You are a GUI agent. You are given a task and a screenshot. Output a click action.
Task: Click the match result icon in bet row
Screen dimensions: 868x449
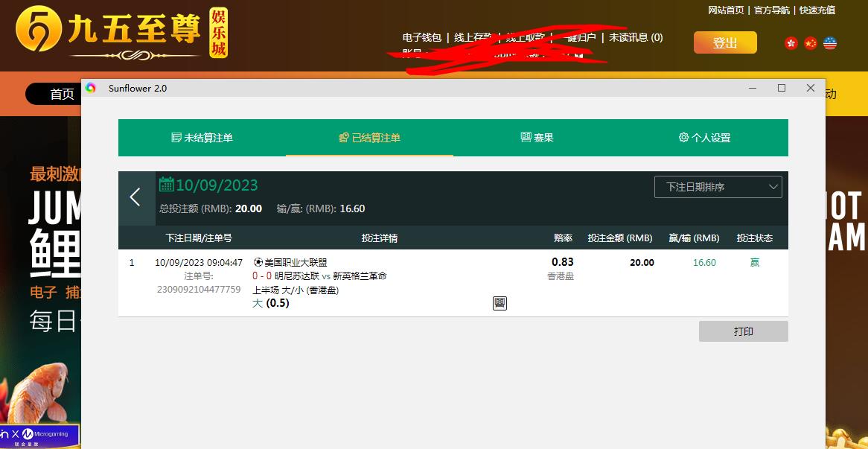click(x=500, y=303)
